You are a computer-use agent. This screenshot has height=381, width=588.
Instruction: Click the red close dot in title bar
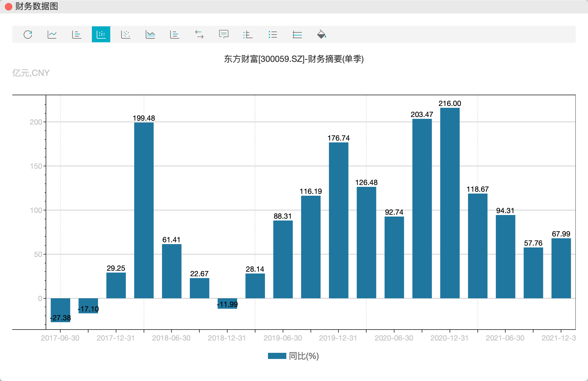pos(9,6)
